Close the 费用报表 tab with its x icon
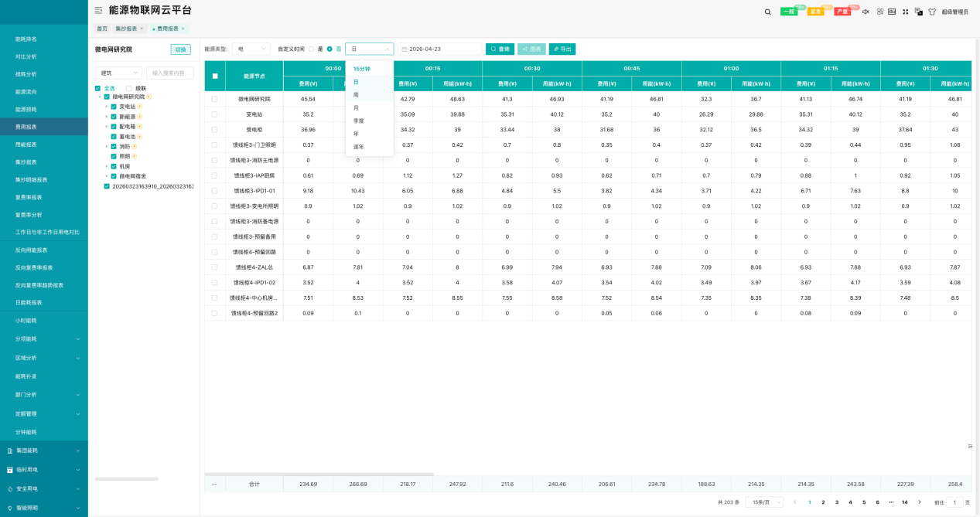This screenshot has height=517, width=980. (183, 29)
